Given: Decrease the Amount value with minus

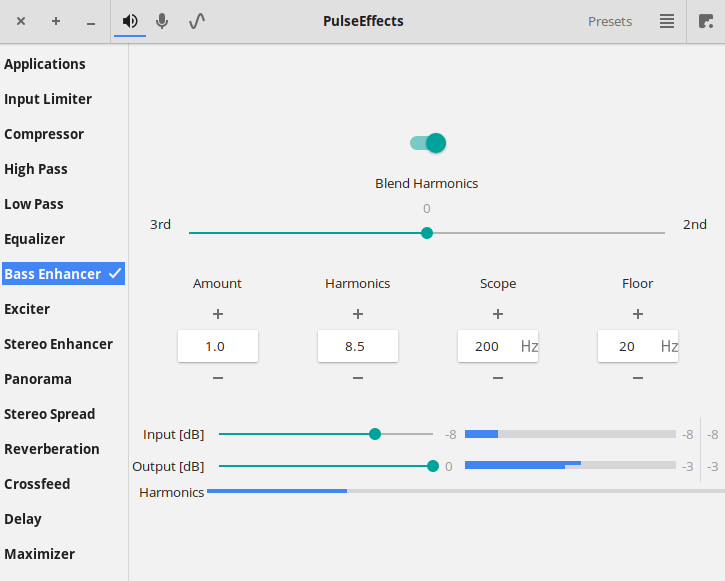Looking at the screenshot, I should coord(218,378).
